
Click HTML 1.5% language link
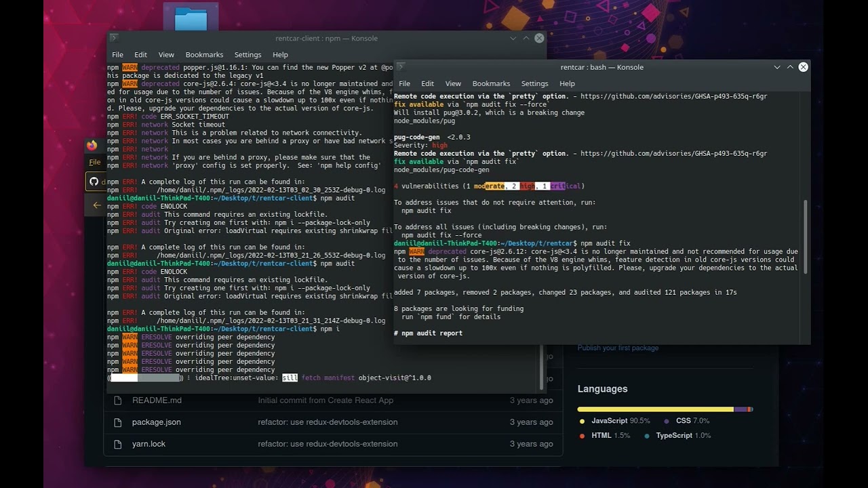tap(610, 436)
